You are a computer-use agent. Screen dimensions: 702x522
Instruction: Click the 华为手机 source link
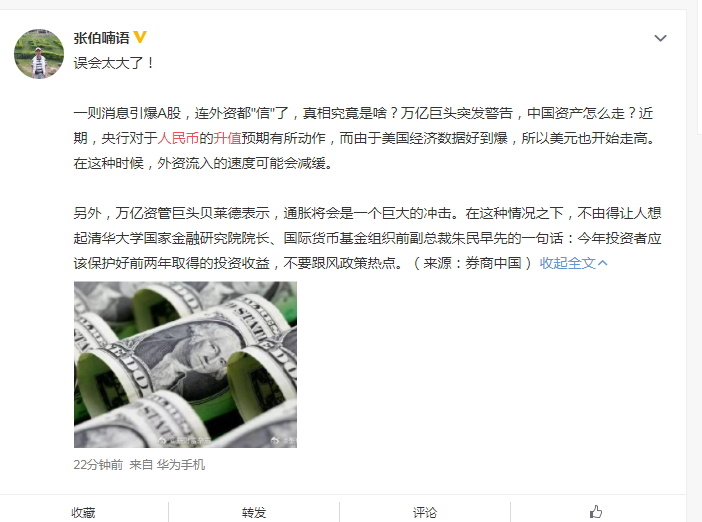(x=181, y=465)
